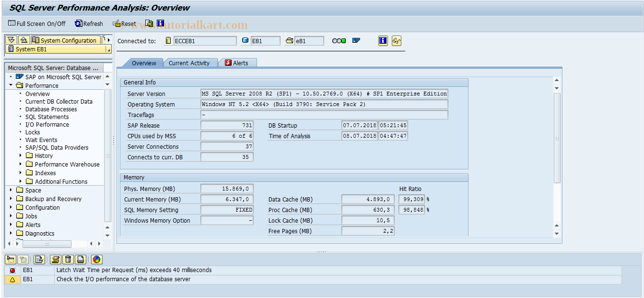Screen dimensions: 644x298
Task: Open SQL Statements tree item
Action: click(47, 117)
